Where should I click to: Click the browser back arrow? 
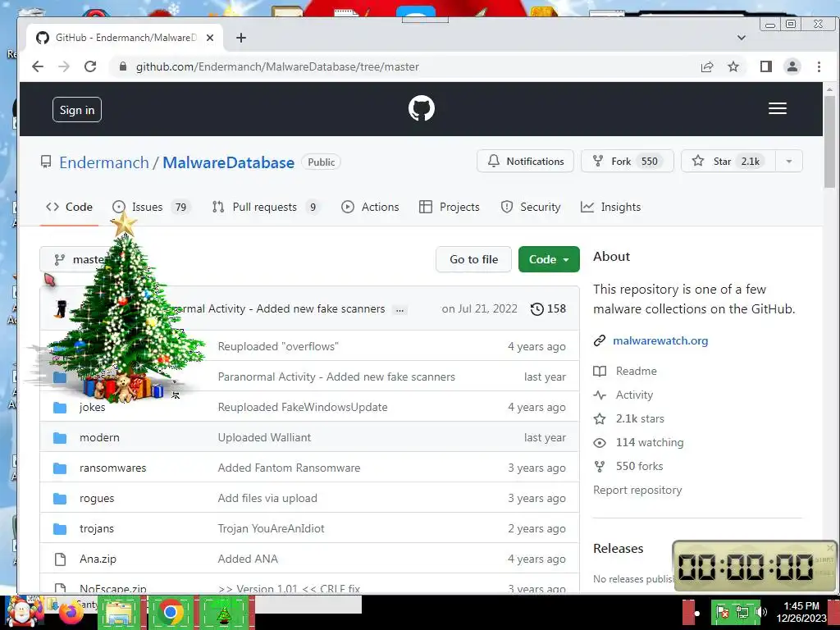(38, 66)
